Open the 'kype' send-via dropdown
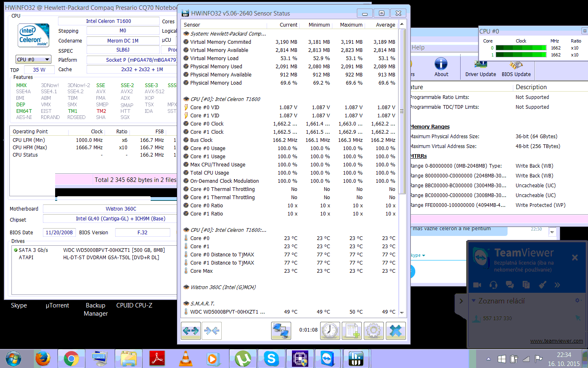The width and height of the screenshot is (588, 368). pyautogui.click(x=418, y=255)
